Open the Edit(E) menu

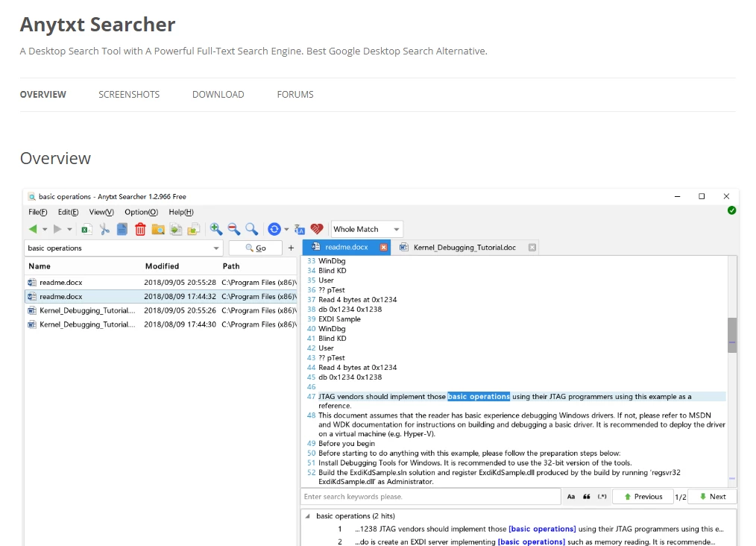coord(68,213)
